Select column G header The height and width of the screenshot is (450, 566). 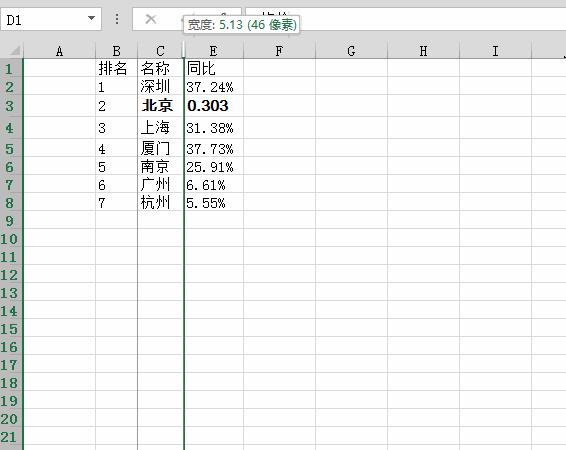tap(351, 51)
